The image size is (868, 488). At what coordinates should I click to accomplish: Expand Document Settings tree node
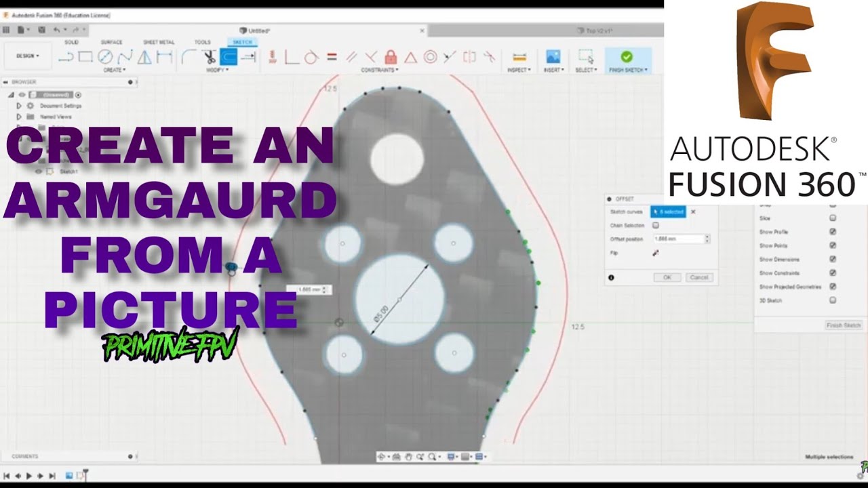(x=19, y=106)
